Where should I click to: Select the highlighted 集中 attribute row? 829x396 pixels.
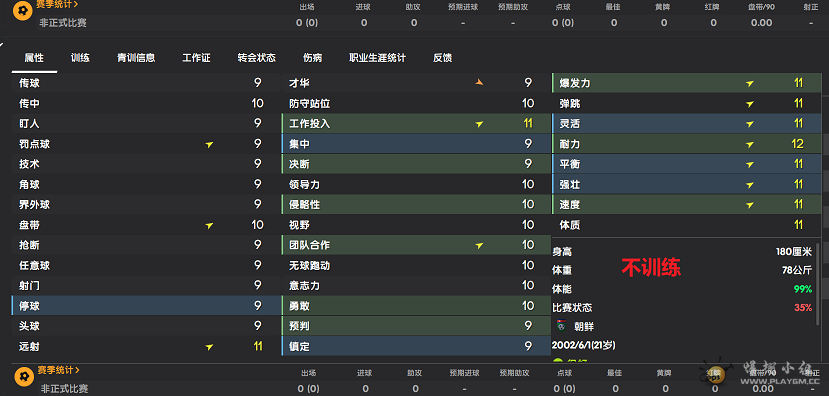(417, 144)
